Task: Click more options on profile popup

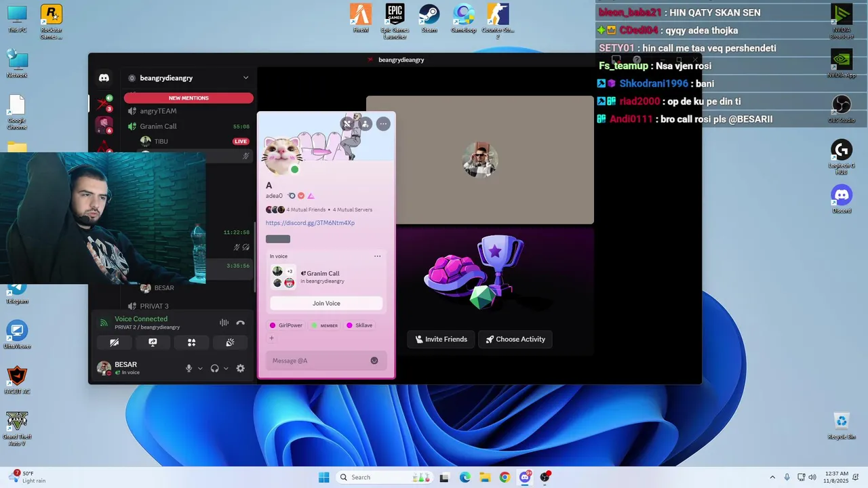Action: [x=383, y=123]
